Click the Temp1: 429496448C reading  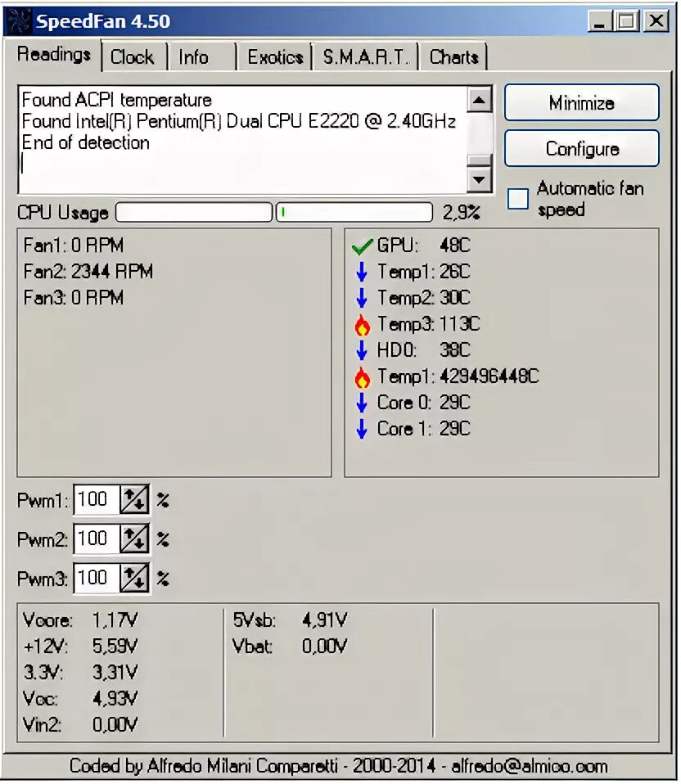pos(458,376)
